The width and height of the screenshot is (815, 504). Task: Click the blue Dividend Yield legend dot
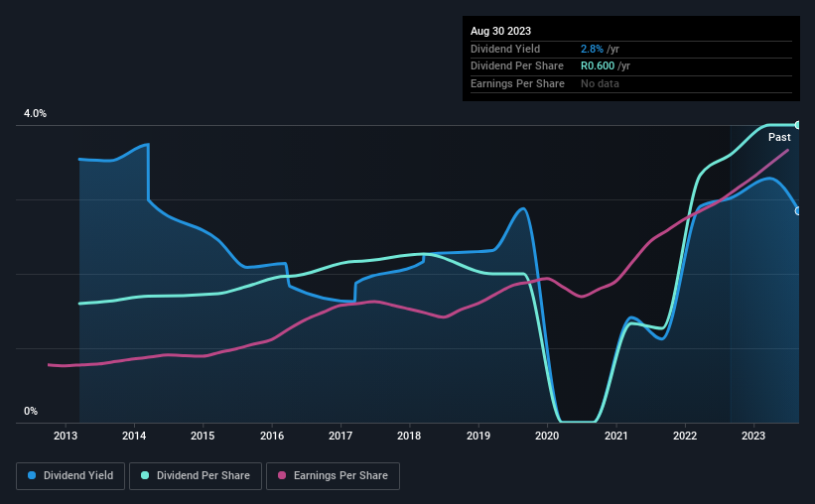[32, 475]
